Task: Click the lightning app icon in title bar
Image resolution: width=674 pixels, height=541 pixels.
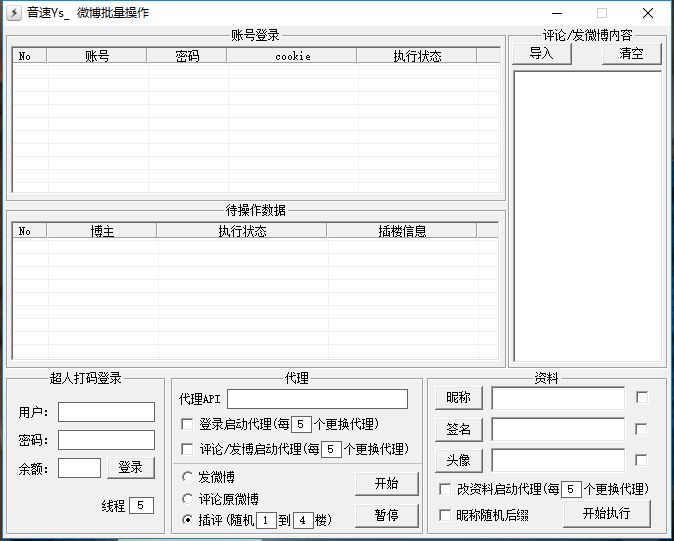Action: (14, 13)
